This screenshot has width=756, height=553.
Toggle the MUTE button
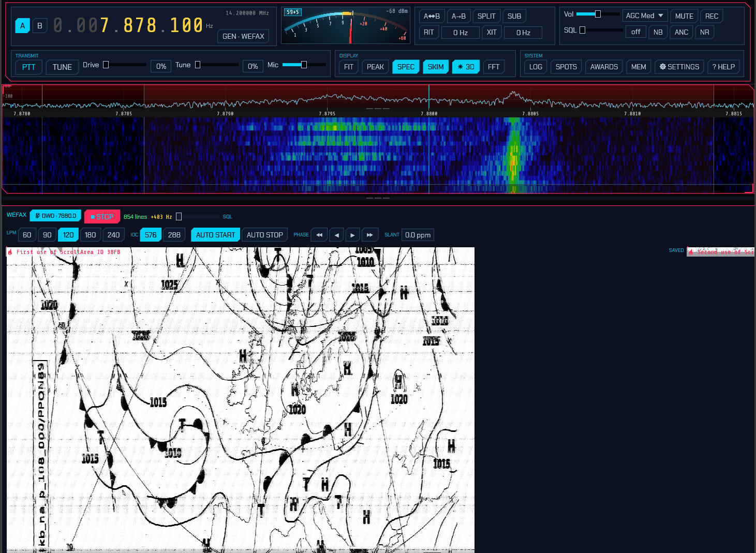pos(684,16)
